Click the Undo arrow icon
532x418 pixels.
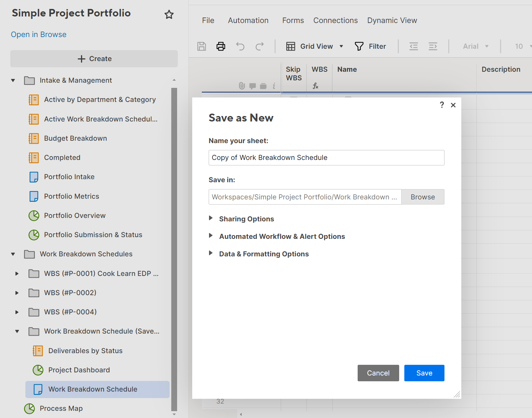(240, 46)
